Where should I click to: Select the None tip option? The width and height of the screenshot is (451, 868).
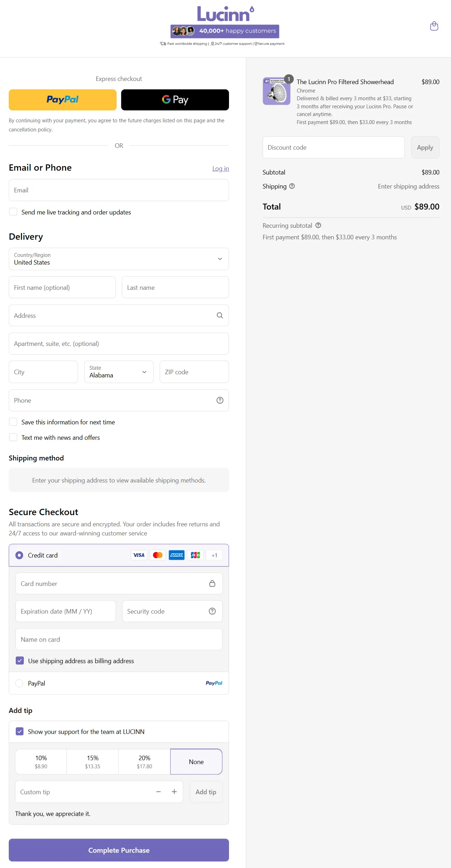[196, 761]
